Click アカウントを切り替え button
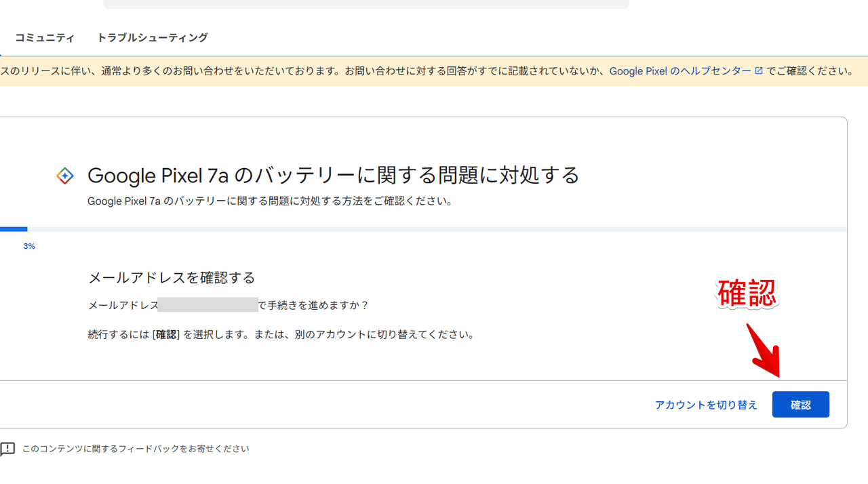The width and height of the screenshot is (868, 484). pos(706,405)
